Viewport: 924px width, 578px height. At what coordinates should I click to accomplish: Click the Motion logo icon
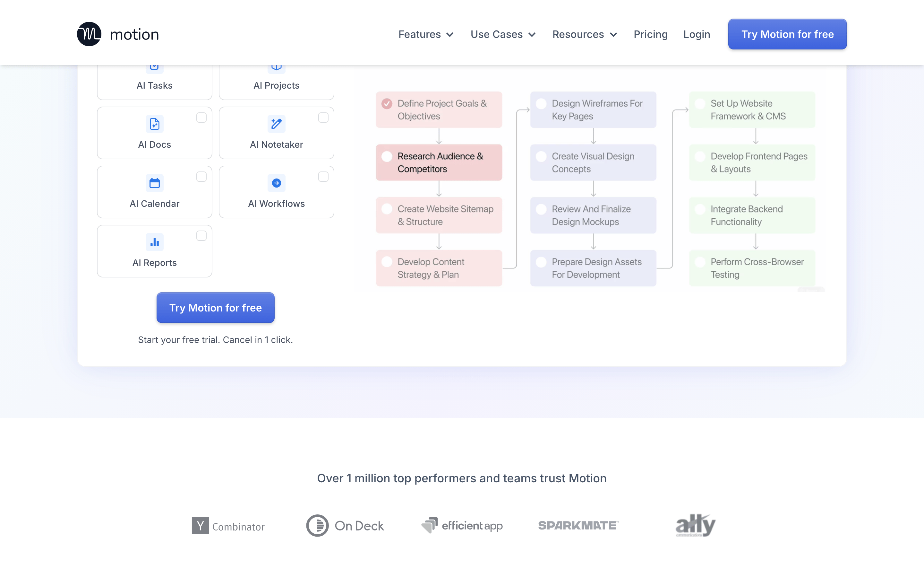pos(89,34)
